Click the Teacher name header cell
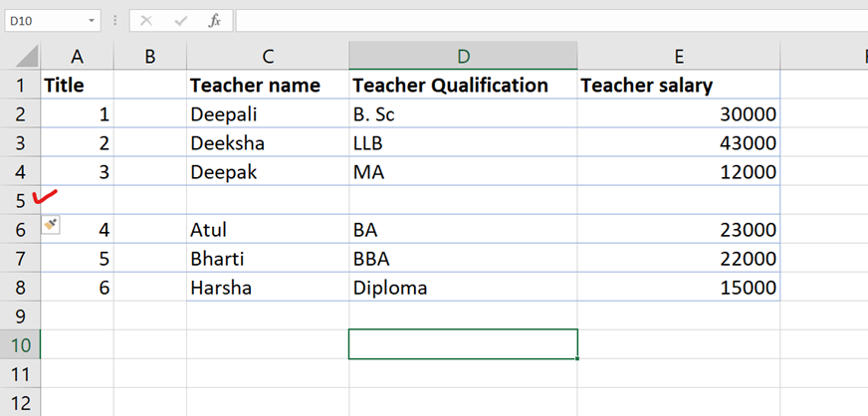Screen dimensions: 868x416 (x=267, y=86)
